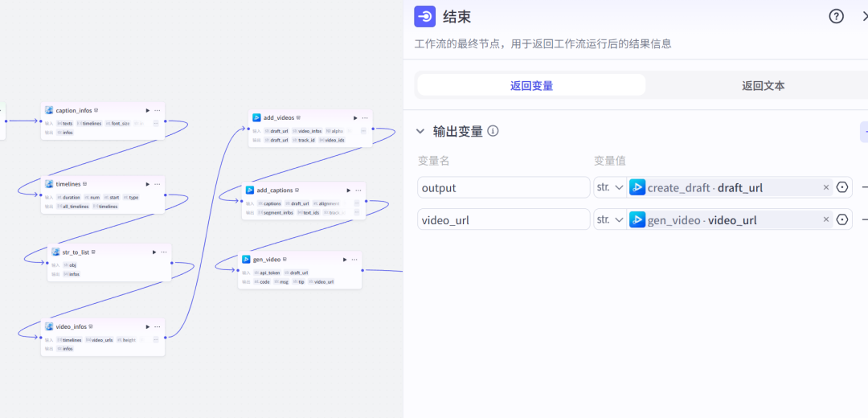The width and height of the screenshot is (868, 418).
Task: Select the gen_video node title
Action: pos(267,259)
